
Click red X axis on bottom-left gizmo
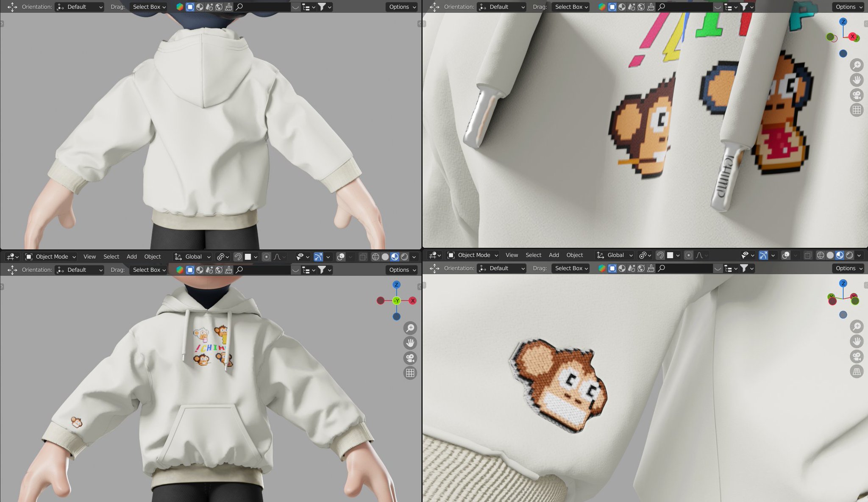[412, 301]
